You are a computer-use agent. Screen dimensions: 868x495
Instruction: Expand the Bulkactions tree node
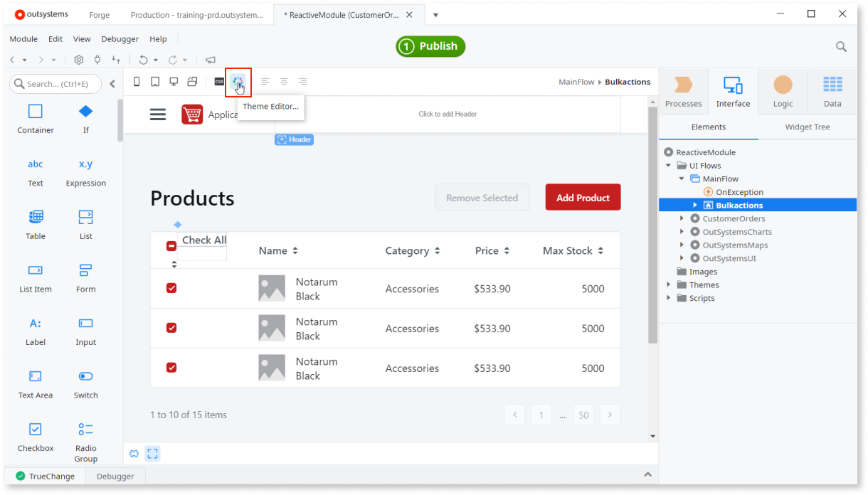pyautogui.click(x=695, y=206)
